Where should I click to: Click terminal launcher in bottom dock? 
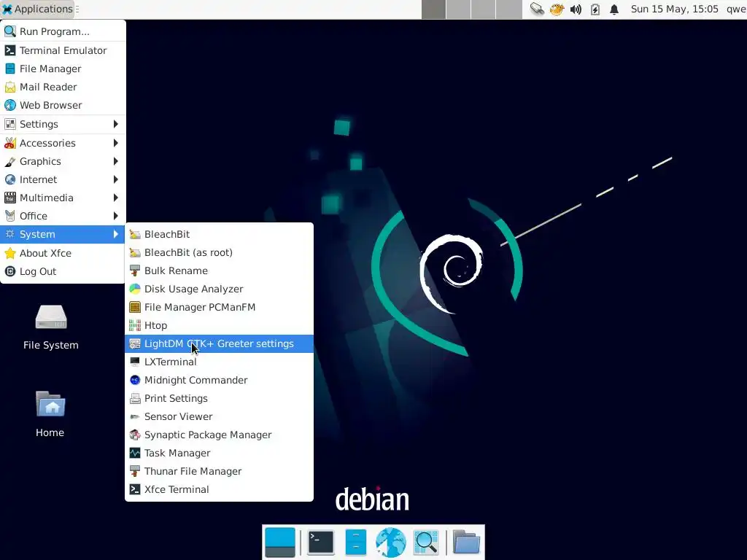(x=321, y=542)
